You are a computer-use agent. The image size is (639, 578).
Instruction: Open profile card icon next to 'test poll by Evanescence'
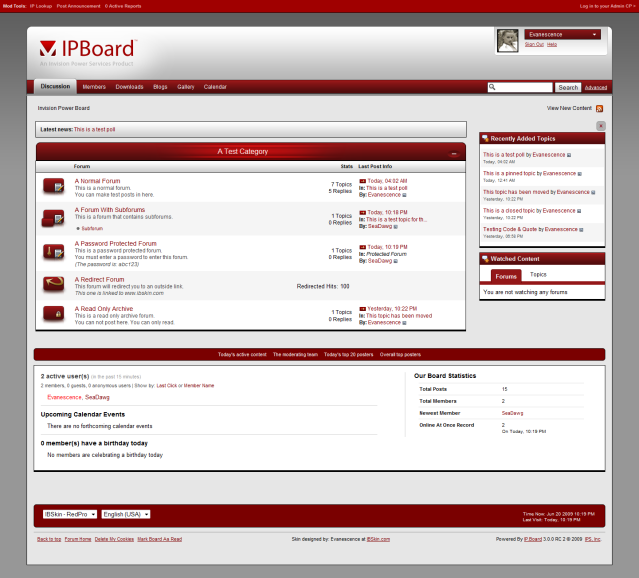(569, 155)
